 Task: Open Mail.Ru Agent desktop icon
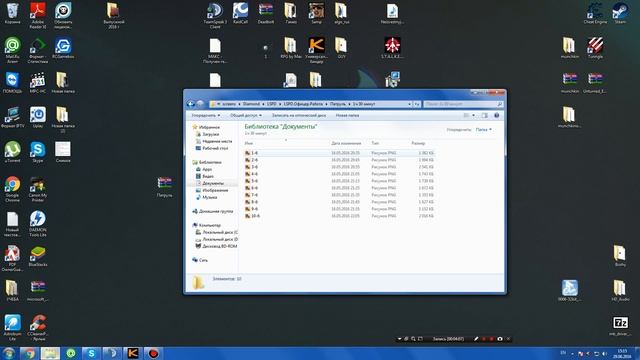(x=12, y=50)
